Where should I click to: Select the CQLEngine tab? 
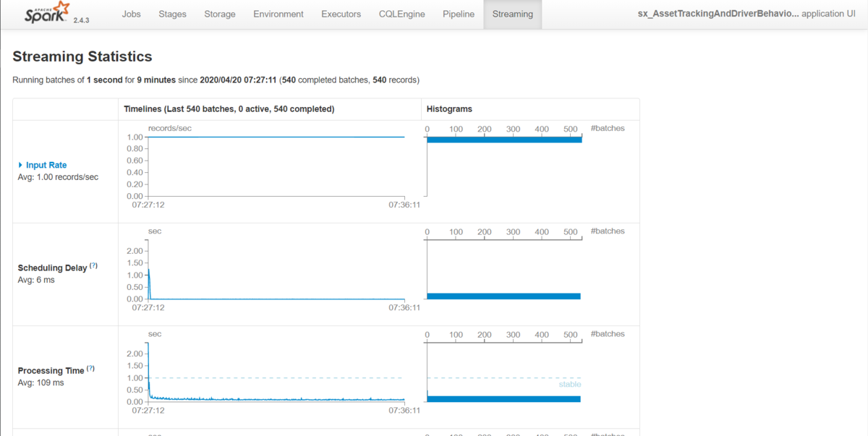point(402,14)
